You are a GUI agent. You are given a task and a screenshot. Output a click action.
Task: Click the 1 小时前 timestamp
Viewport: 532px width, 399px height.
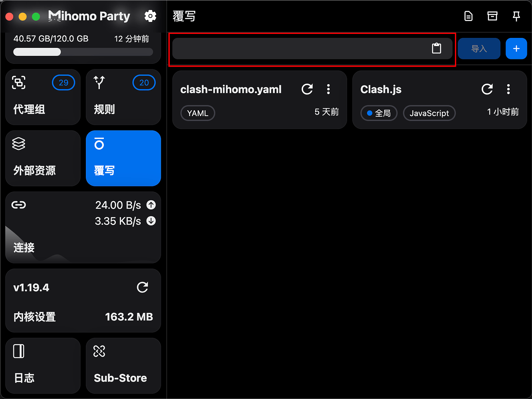tap(503, 112)
